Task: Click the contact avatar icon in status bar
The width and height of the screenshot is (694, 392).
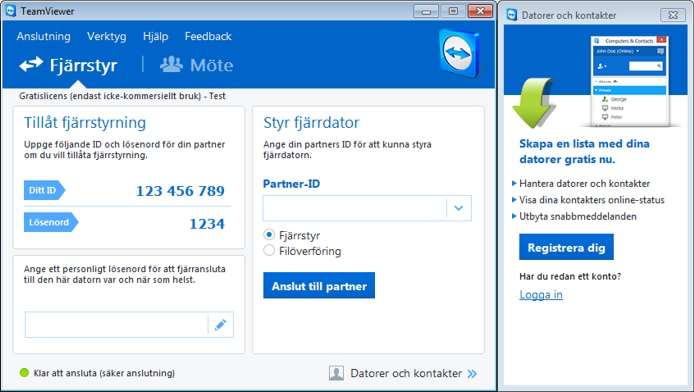Action: coord(336,373)
